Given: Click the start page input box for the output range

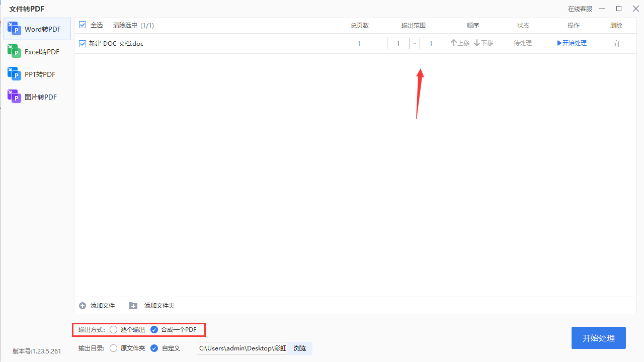Looking at the screenshot, I should (398, 44).
